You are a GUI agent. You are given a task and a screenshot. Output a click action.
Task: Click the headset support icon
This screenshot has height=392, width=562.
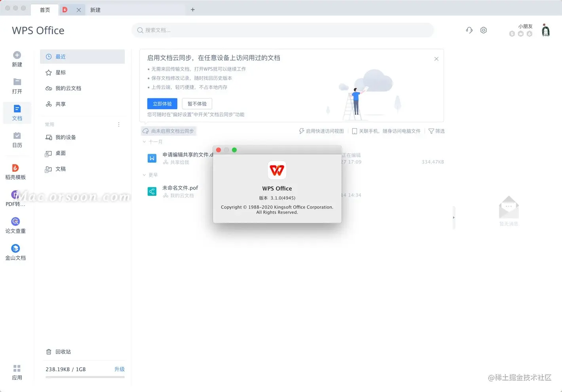click(469, 30)
